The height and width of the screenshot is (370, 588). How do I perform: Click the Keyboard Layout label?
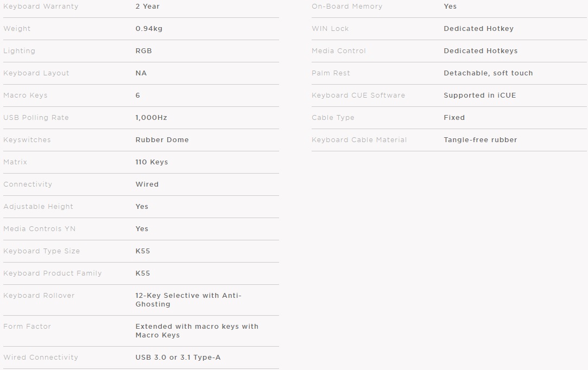pyautogui.click(x=36, y=73)
